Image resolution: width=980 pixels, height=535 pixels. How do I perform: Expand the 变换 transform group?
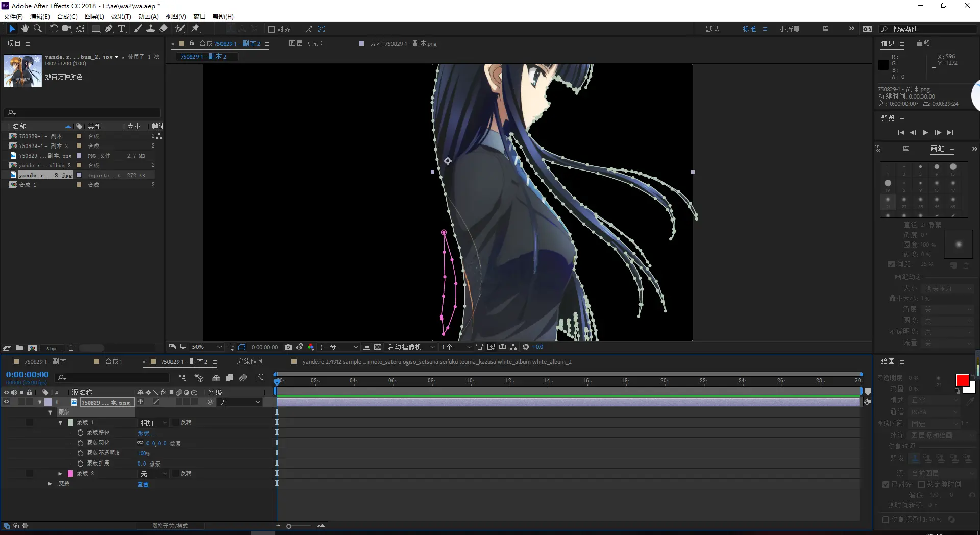coord(50,484)
